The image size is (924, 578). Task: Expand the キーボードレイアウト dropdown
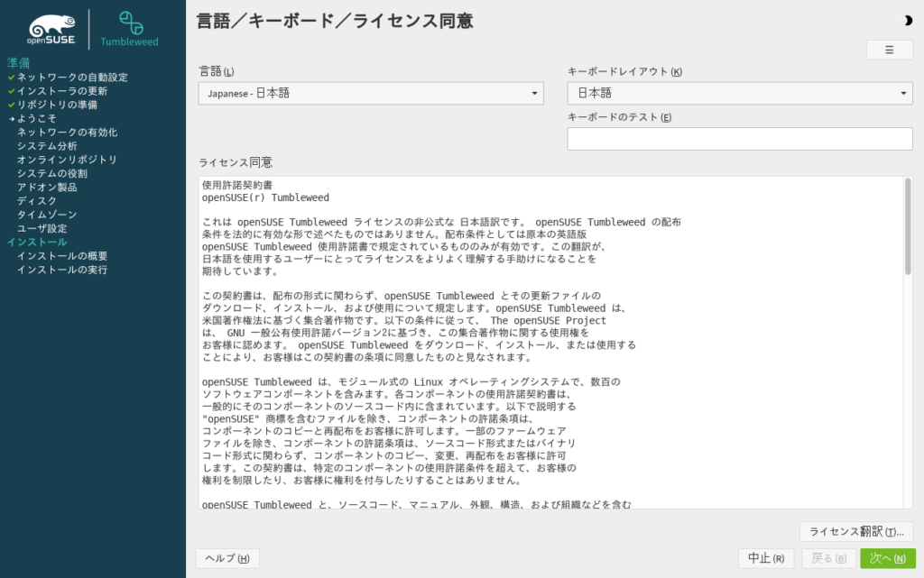[x=739, y=93]
